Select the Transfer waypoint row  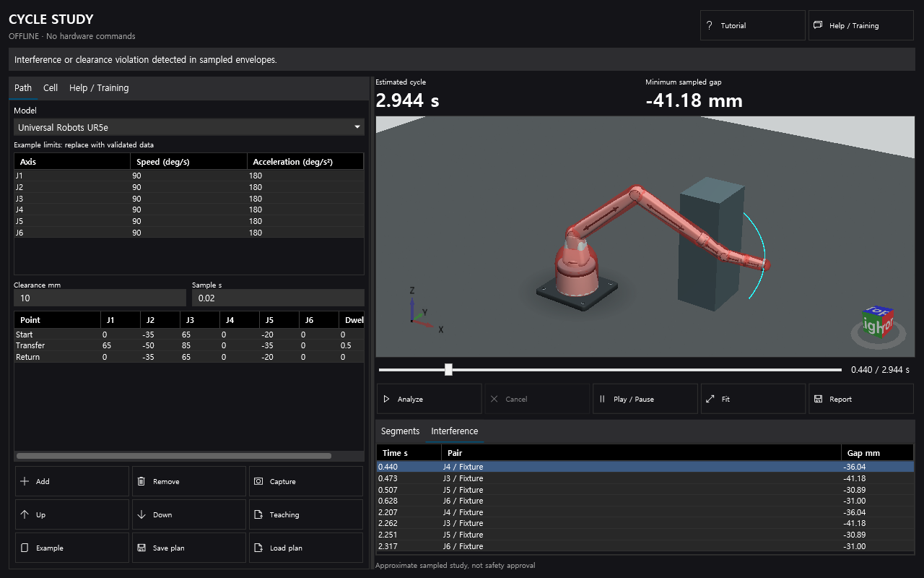[x=189, y=345]
